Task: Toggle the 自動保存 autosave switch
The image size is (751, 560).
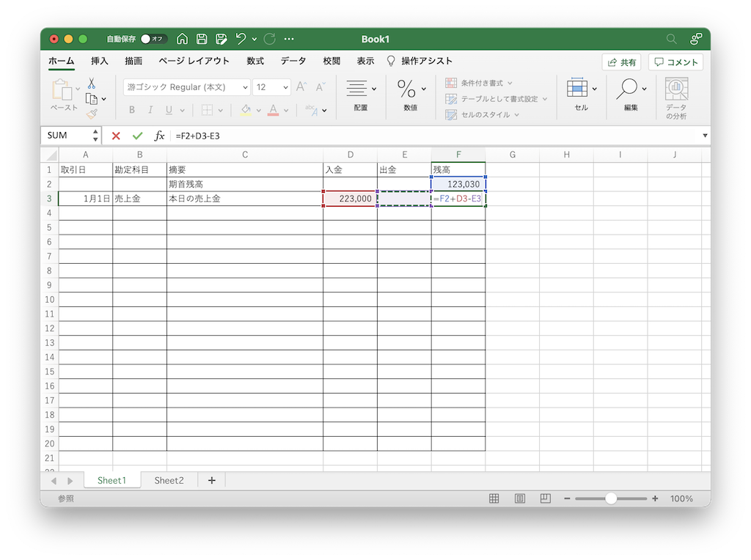Action: [153, 39]
